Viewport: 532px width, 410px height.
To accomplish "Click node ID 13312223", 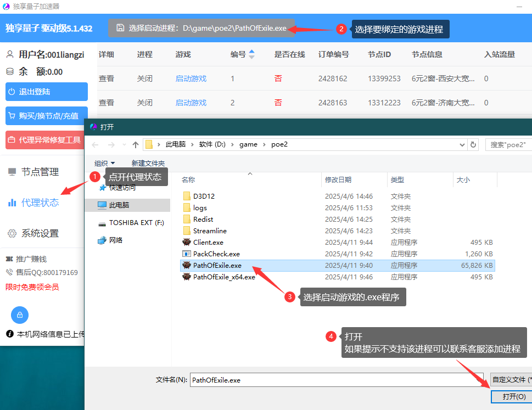I will (x=384, y=103).
